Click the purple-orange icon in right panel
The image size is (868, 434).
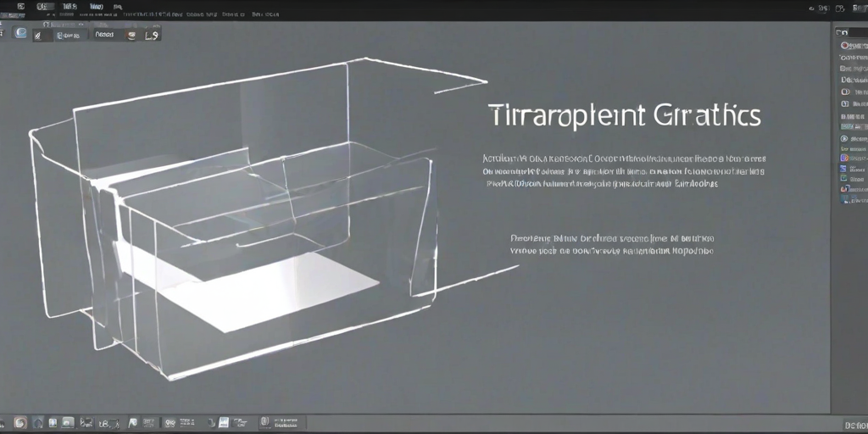pyautogui.click(x=844, y=158)
